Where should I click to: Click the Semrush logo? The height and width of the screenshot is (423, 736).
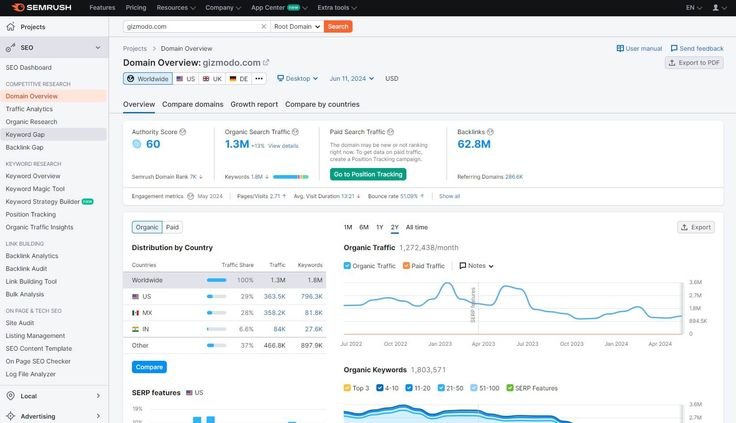(41, 8)
